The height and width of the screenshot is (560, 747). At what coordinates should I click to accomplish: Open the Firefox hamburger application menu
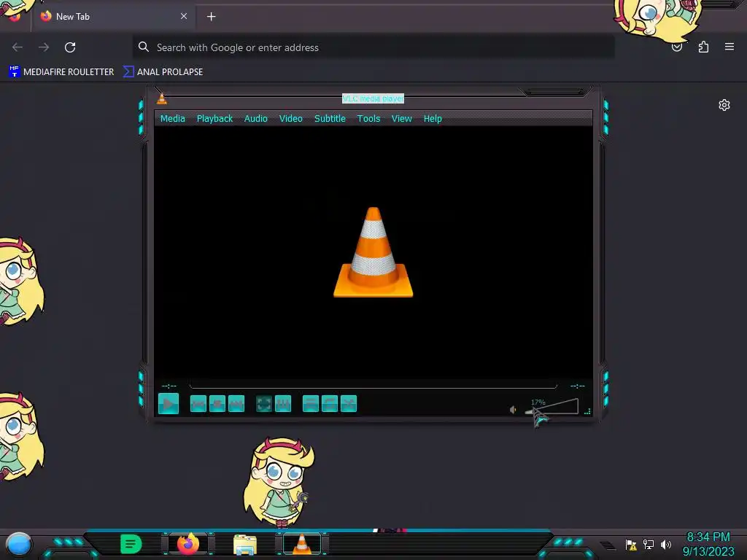tap(729, 47)
